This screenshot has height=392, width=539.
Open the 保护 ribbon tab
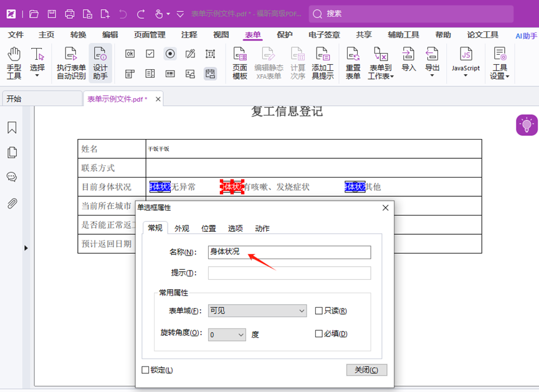[x=285, y=35]
